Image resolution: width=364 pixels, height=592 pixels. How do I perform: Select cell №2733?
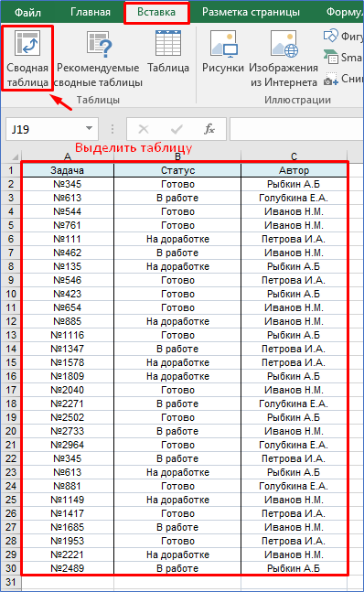pyautogui.click(x=68, y=431)
